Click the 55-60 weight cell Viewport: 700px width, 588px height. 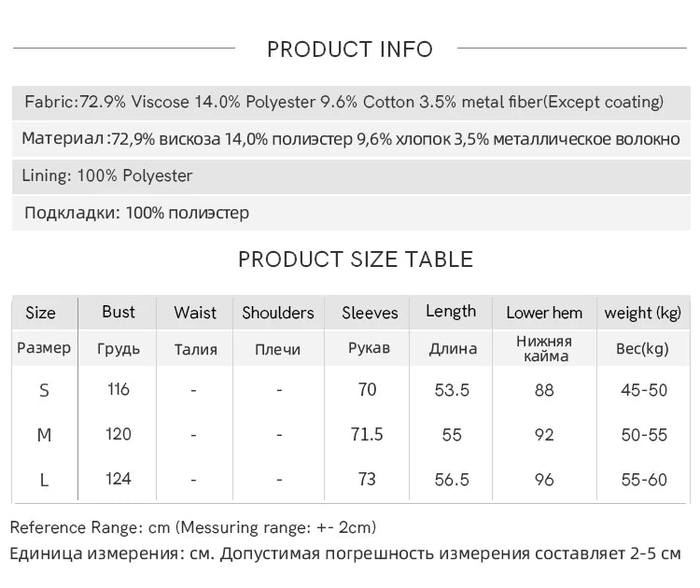644,480
